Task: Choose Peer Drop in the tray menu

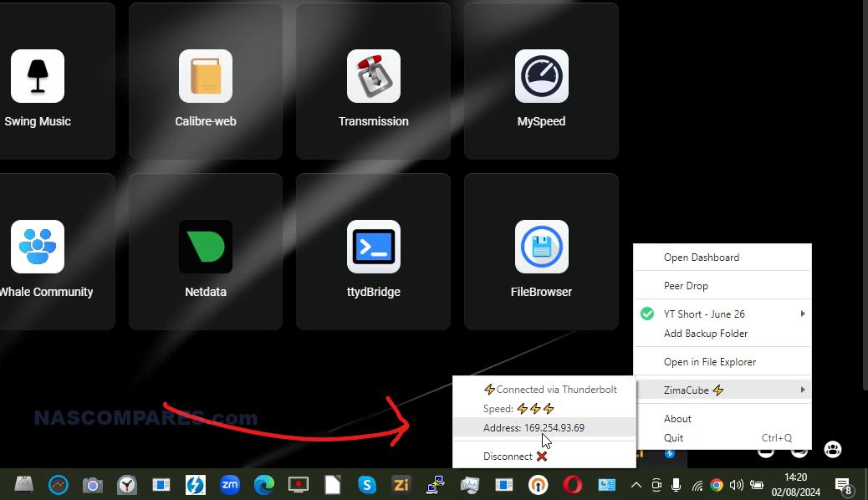Action: coord(722,286)
